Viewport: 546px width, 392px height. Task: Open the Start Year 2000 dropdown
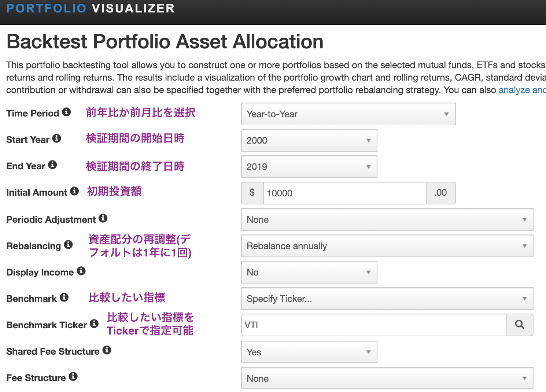[x=309, y=140]
